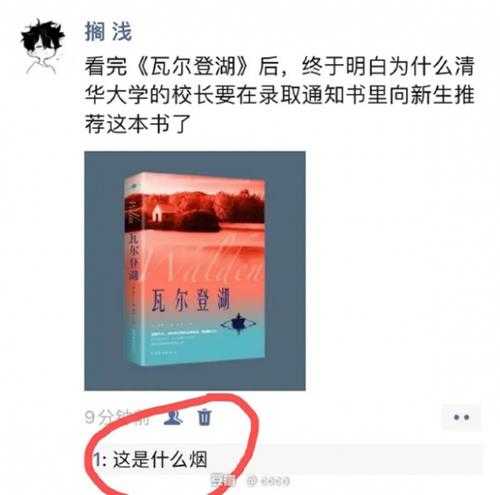The width and height of the screenshot is (500, 495).
Task: Open the 瓦尔登湖 book cover image
Action: coord(195,271)
